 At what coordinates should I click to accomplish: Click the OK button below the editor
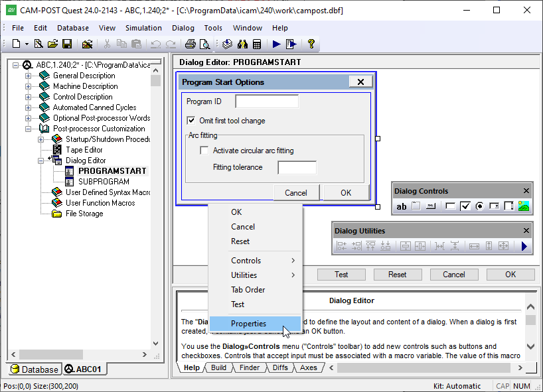[x=510, y=275]
